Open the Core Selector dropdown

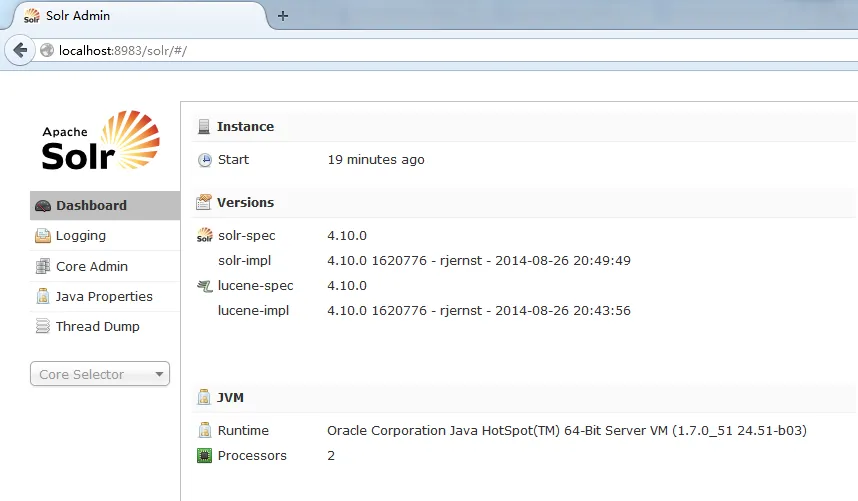point(100,374)
